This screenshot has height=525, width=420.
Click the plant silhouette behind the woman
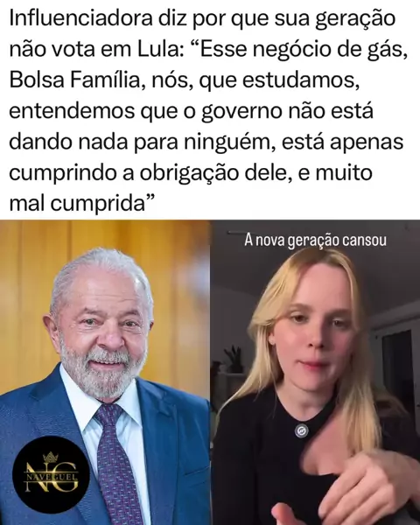pyautogui.click(x=234, y=360)
